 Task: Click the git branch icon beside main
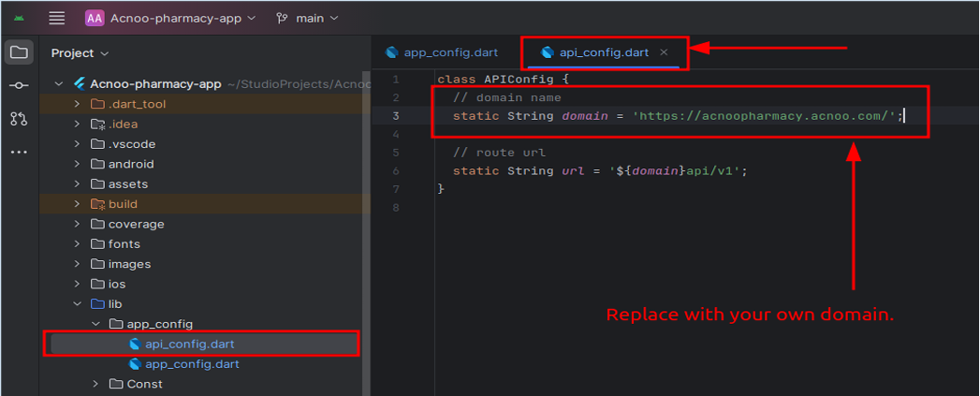pos(282,18)
